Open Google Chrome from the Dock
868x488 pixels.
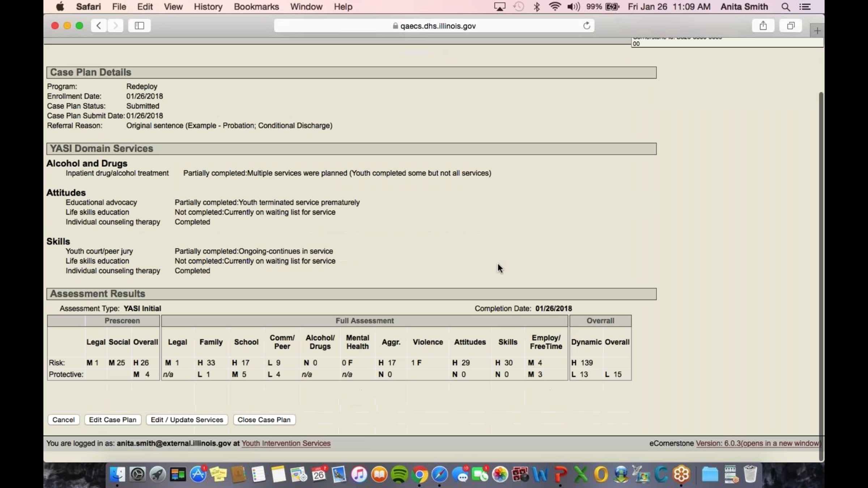click(420, 474)
